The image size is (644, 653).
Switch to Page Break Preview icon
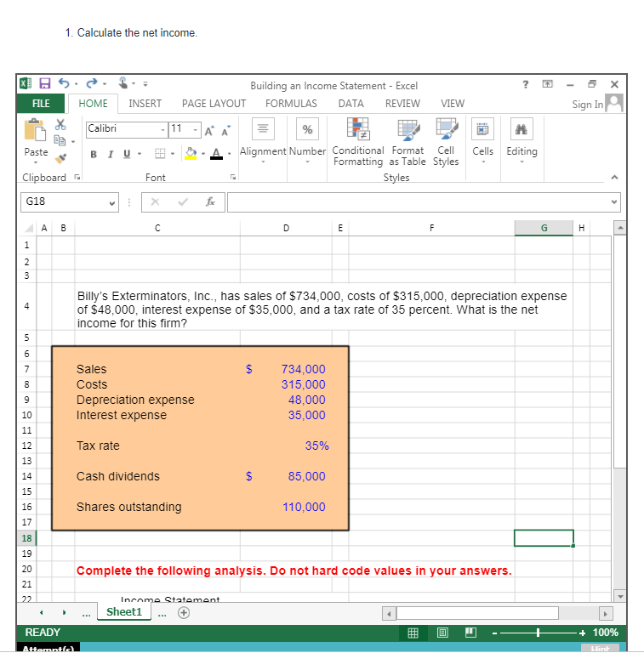pos(470,633)
